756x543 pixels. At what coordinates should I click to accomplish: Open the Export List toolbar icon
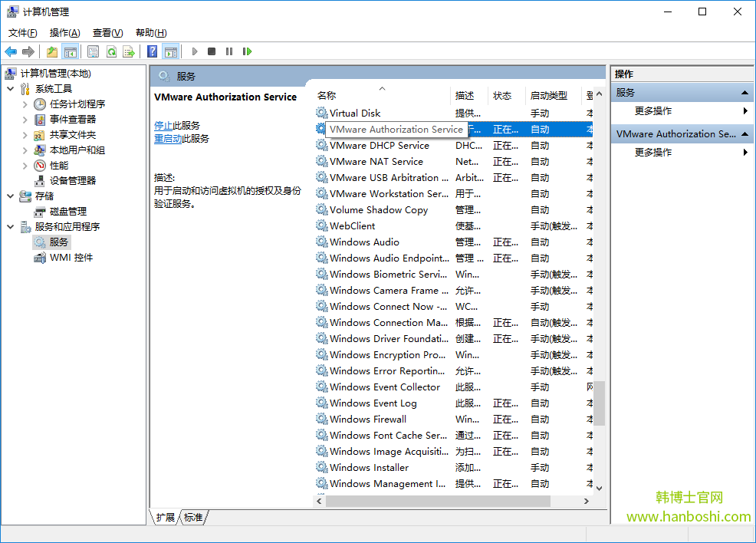point(129,51)
